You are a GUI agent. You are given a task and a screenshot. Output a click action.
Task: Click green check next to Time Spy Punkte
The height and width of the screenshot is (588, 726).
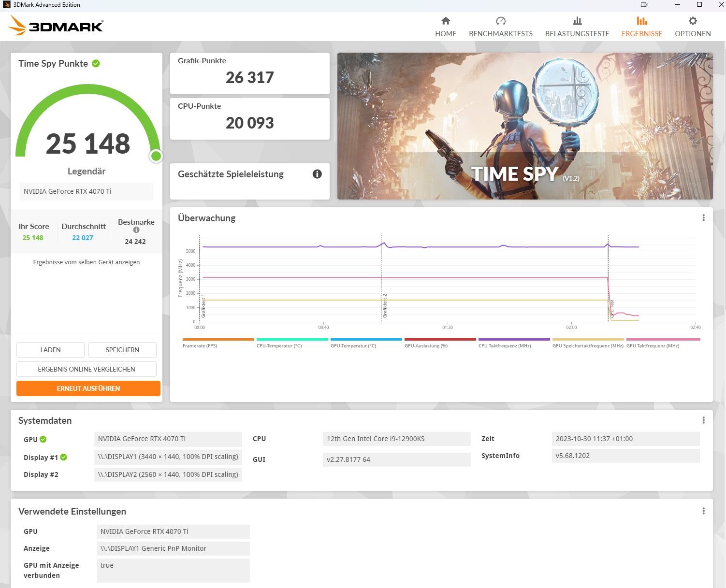pos(96,63)
